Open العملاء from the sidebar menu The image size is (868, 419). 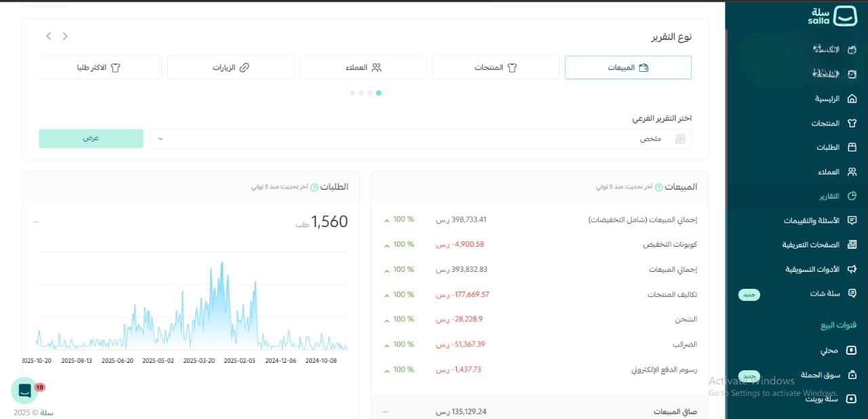click(x=828, y=172)
